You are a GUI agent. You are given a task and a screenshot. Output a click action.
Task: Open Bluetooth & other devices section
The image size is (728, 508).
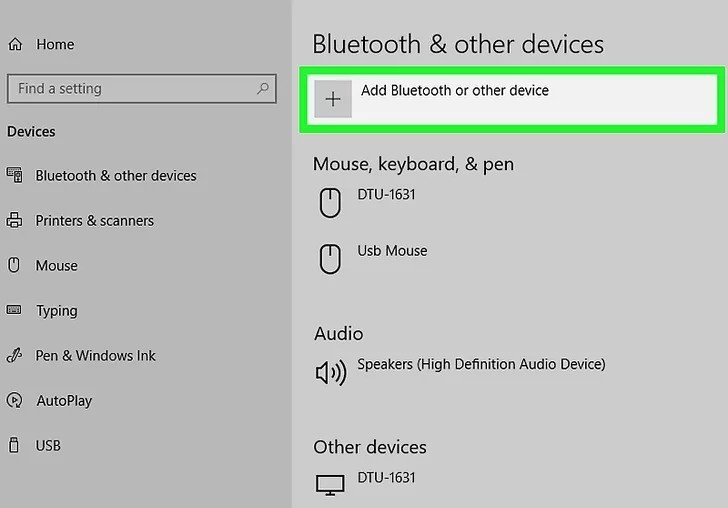click(116, 176)
